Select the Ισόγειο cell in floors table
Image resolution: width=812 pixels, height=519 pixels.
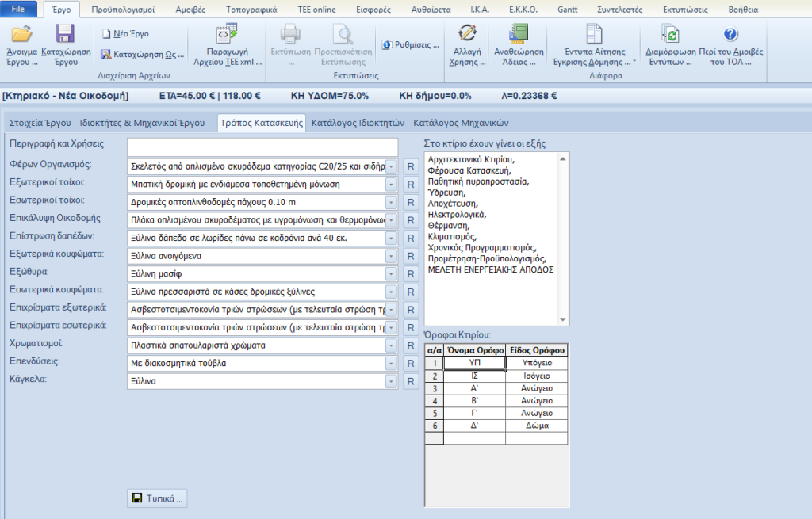(x=537, y=376)
